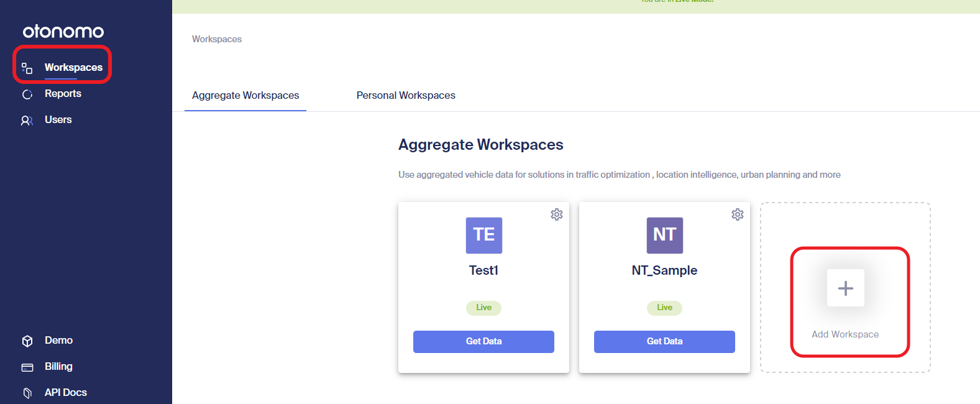Viewport: 980px width, 404px height.
Task: Click the Live badge on Test1
Action: tap(484, 308)
